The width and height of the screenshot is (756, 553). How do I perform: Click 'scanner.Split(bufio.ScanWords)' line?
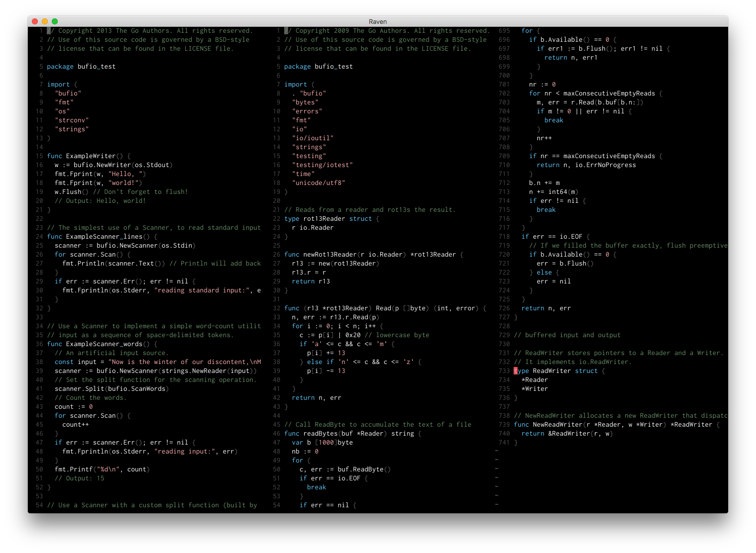click(x=111, y=389)
